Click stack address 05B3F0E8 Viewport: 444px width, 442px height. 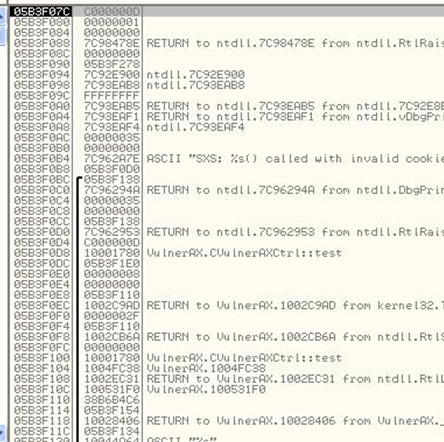(42, 295)
